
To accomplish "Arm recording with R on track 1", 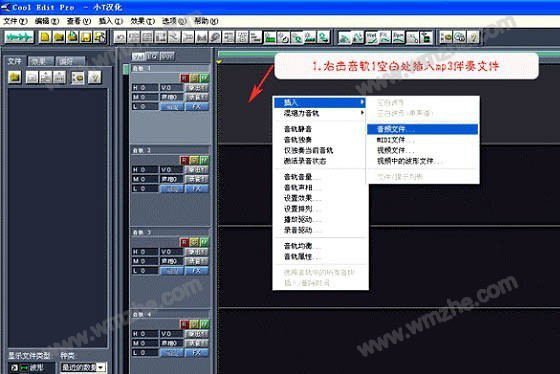I will point(184,78).
